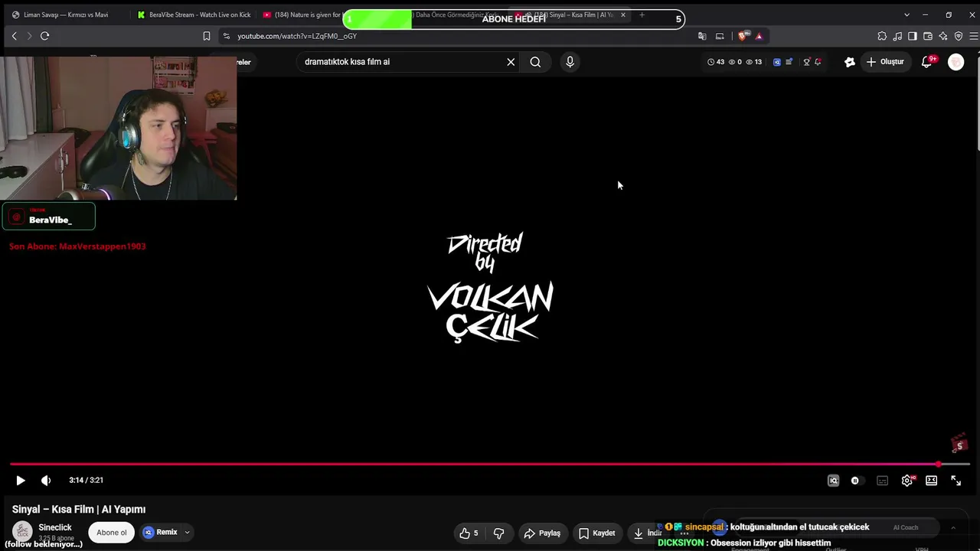The width and height of the screenshot is (980, 551).
Task: Switch the player to theater mode
Action: pos(931,481)
